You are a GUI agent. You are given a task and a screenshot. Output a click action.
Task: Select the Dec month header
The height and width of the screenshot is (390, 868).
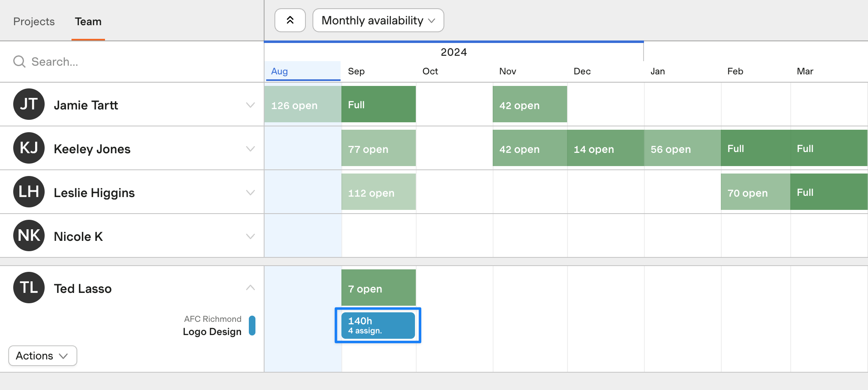point(582,71)
